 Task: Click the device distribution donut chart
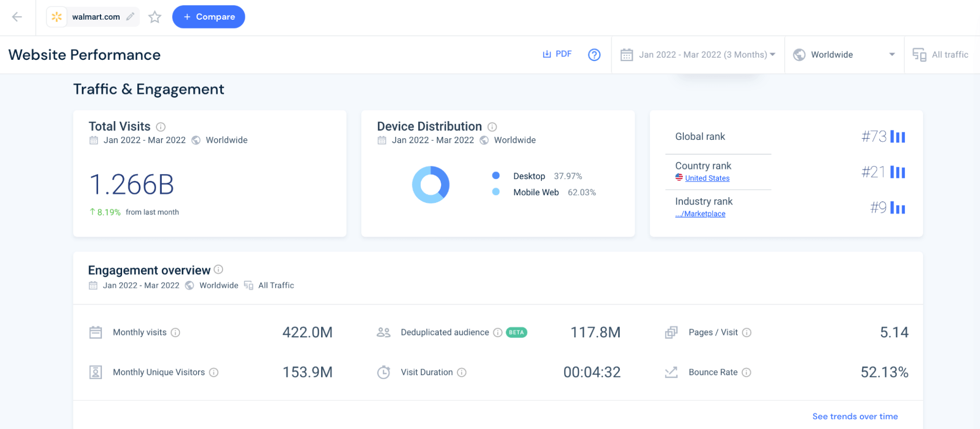(430, 184)
